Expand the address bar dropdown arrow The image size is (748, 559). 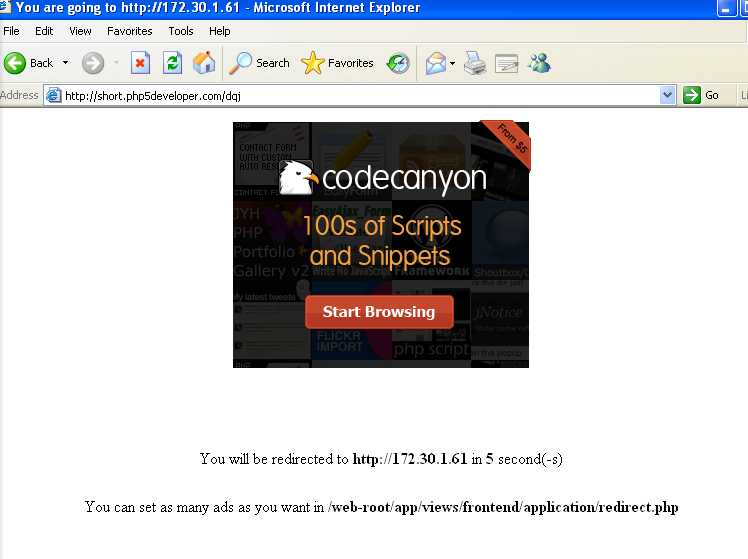tap(667, 95)
